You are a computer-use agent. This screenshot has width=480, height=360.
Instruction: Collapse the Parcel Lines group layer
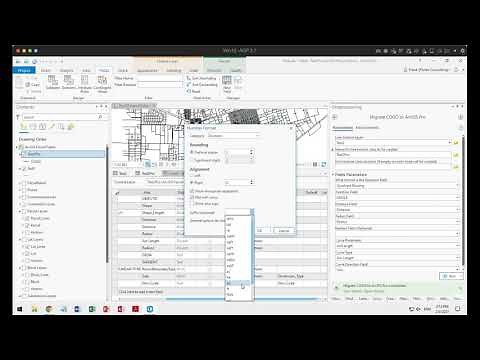point(20,211)
